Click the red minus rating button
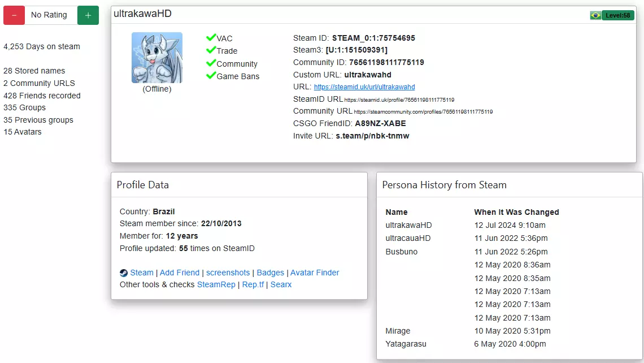 pyautogui.click(x=14, y=15)
